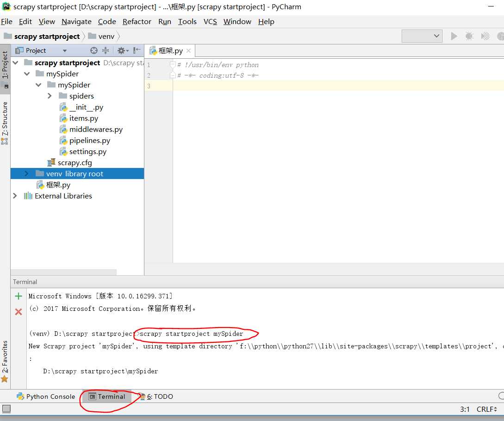Click the Scroll from Source target icon
Image resolution: width=504 pixels, height=421 pixels.
coord(94,50)
